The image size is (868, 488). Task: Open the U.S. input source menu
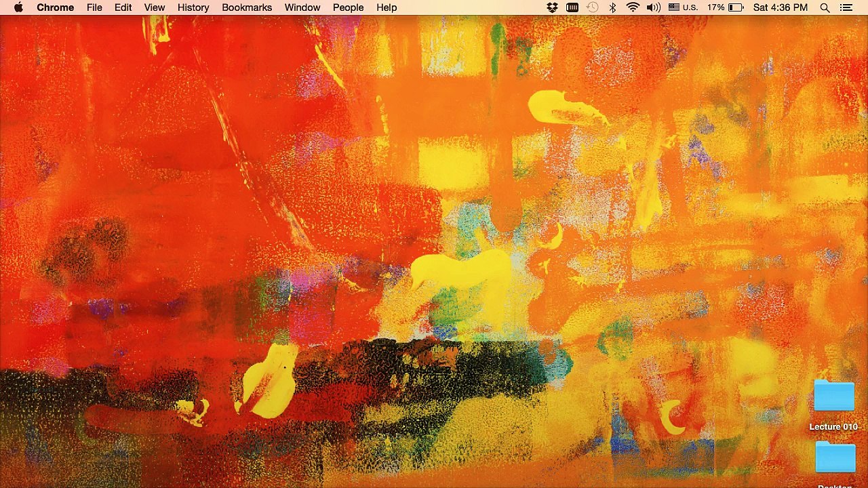[x=683, y=7]
